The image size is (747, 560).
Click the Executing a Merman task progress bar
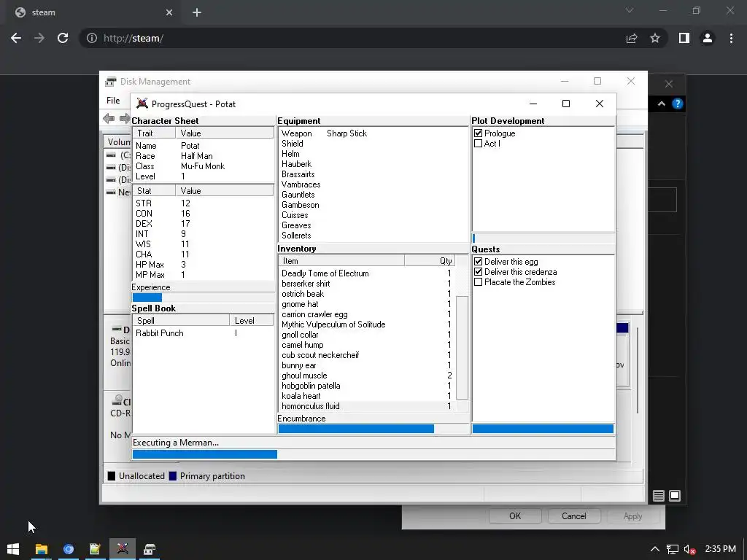coord(373,454)
